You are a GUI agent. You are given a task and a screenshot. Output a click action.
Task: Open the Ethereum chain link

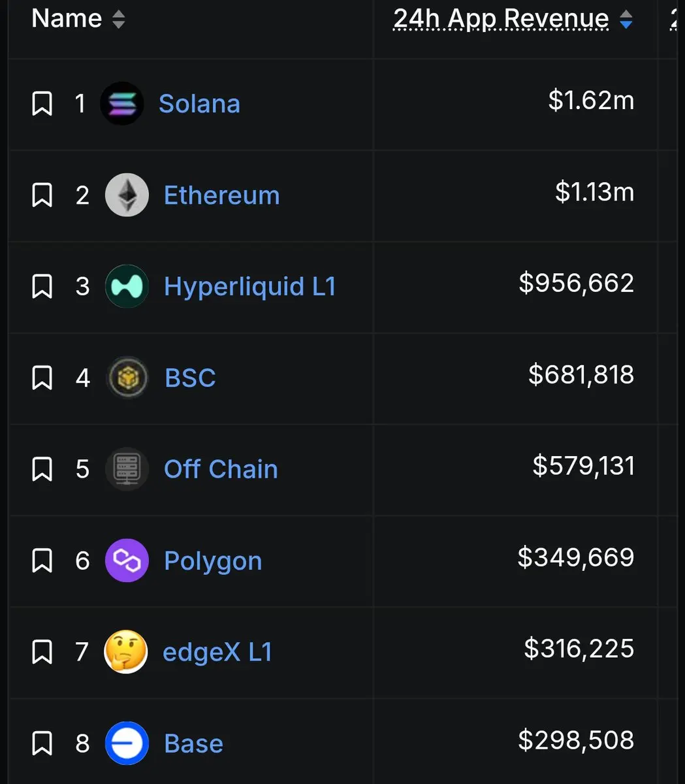[221, 195]
